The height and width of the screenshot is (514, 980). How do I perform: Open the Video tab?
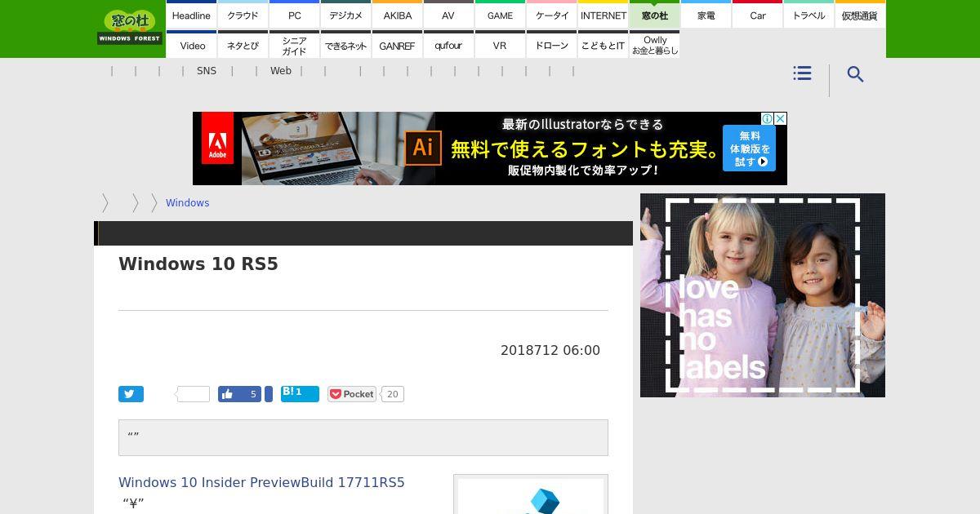(192, 45)
